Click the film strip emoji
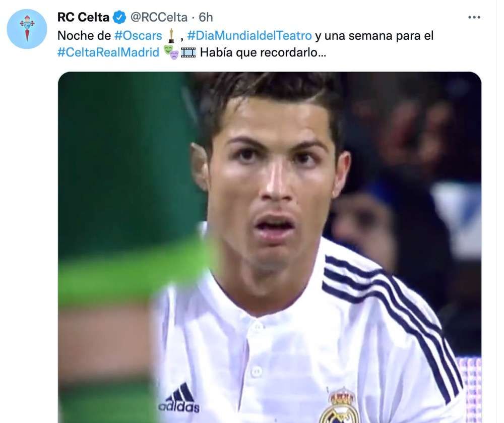 click(x=188, y=52)
